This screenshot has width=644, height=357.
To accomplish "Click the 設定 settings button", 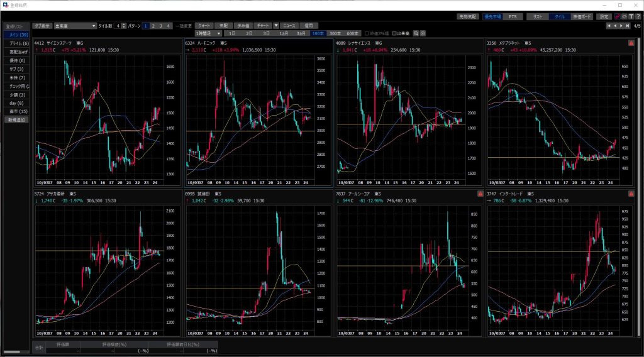I will pyautogui.click(x=604, y=16).
